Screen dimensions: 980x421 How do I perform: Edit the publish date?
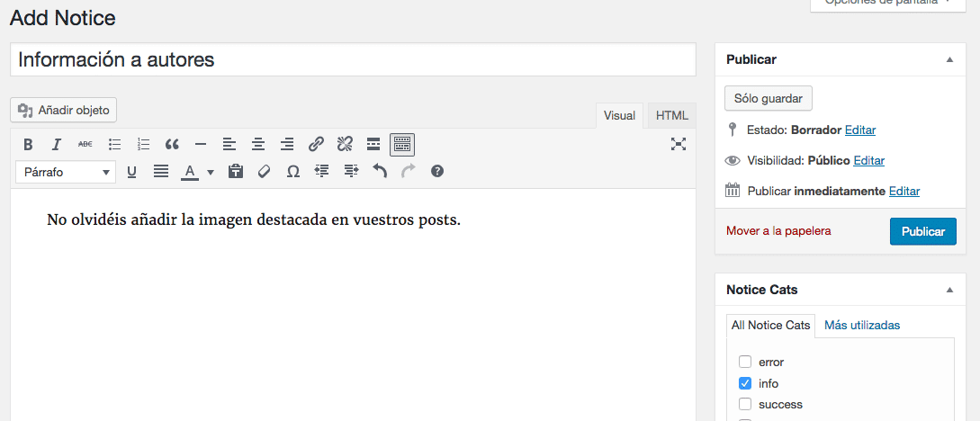[x=904, y=191]
